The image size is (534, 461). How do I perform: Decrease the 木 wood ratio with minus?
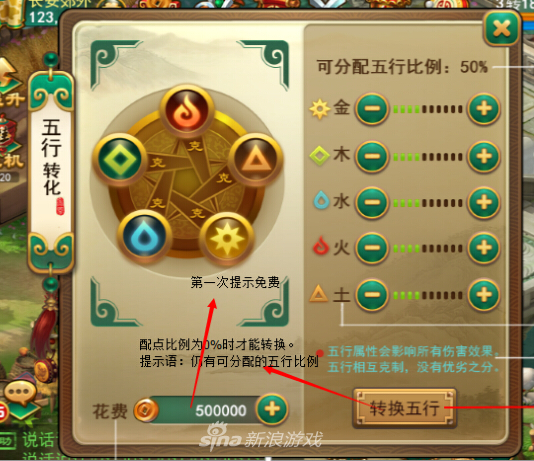372,156
